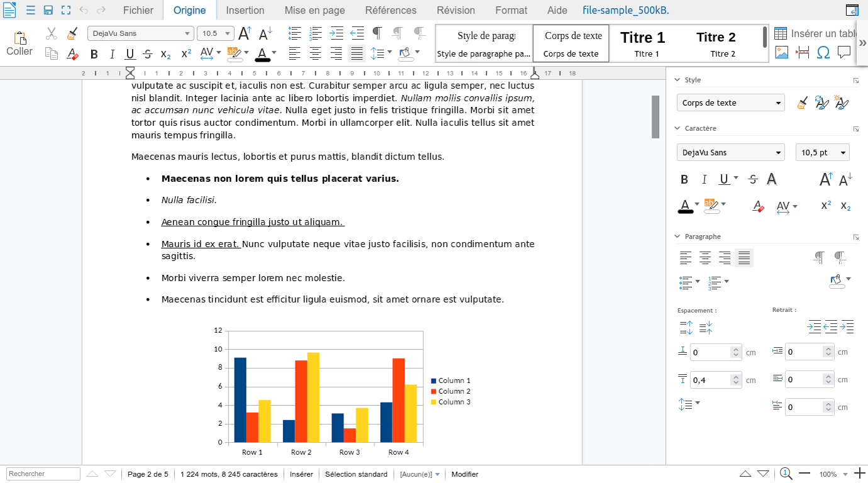Open sidebar font size 10,5 pt dropdown
The width and height of the screenshot is (868, 483).
pos(823,152)
